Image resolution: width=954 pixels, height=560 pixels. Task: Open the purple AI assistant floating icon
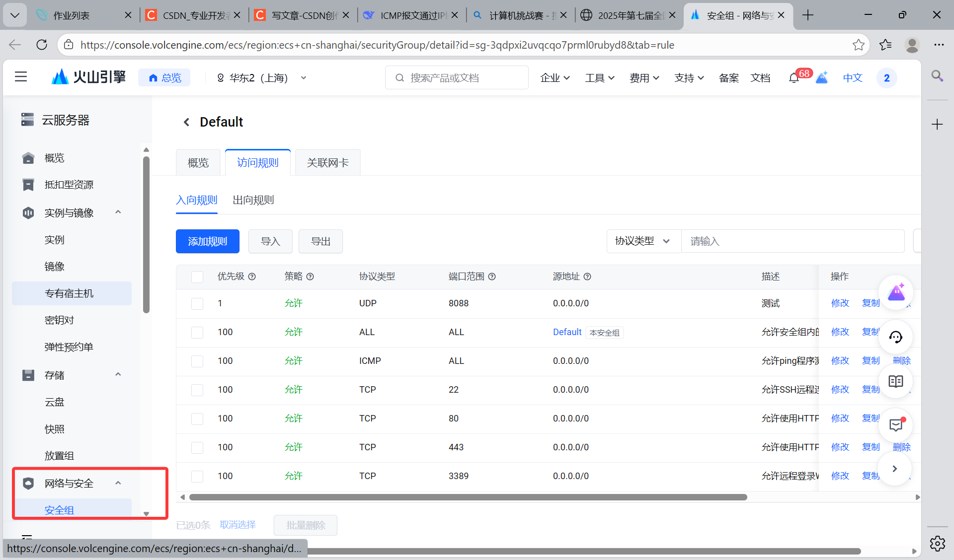click(x=895, y=293)
